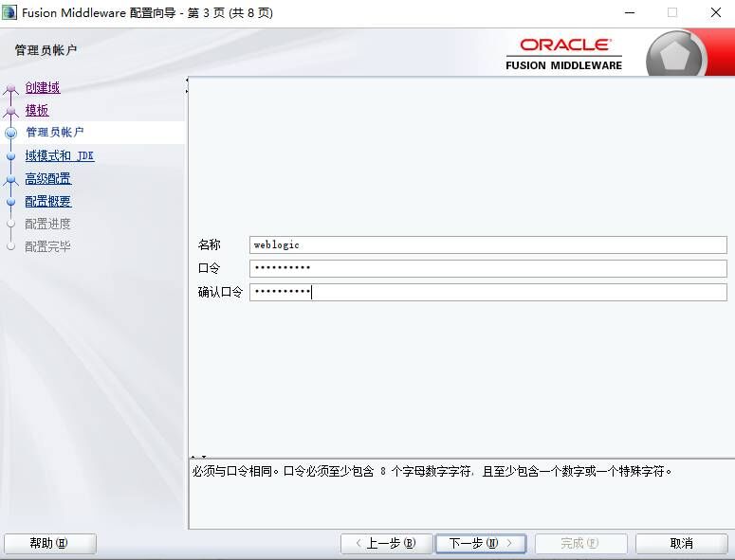The width and height of the screenshot is (735, 560).
Task: Click the 帮助(H) button
Action: pos(49,543)
